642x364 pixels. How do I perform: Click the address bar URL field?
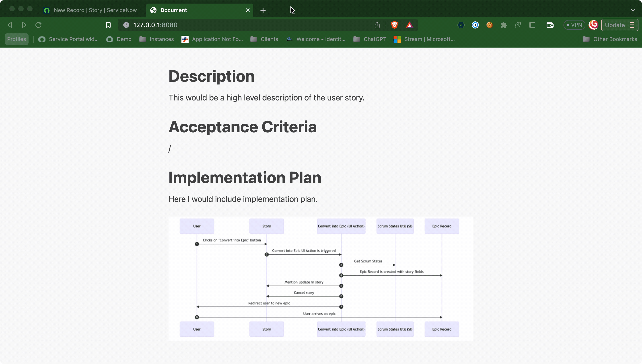pos(250,25)
